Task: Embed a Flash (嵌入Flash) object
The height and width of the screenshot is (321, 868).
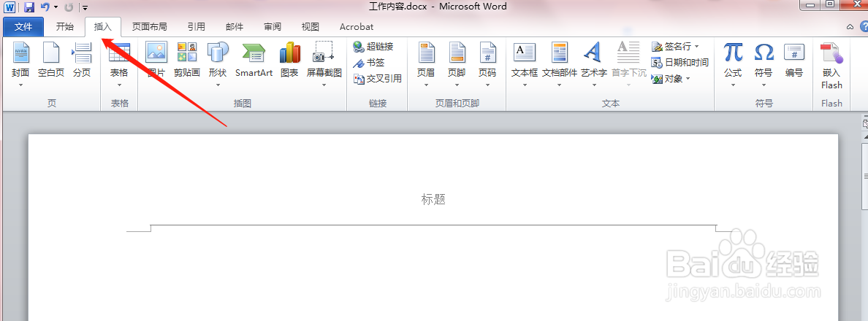Action: [x=831, y=66]
